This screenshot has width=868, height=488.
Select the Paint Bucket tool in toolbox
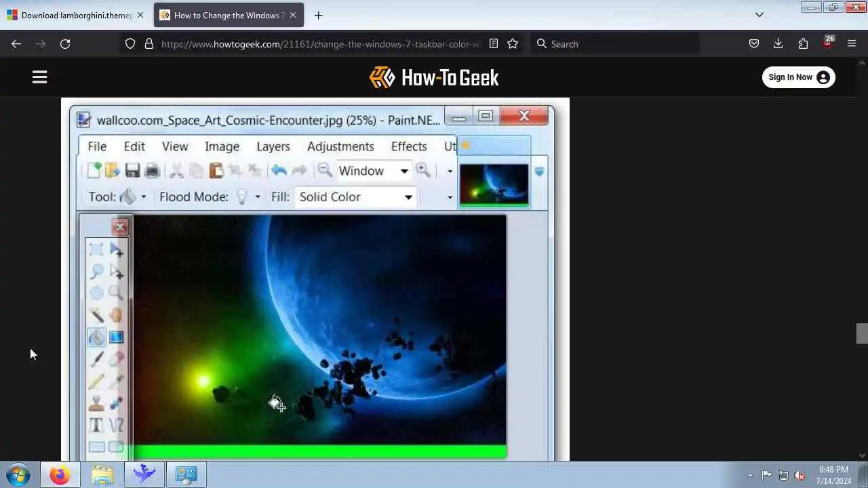pyautogui.click(x=96, y=337)
